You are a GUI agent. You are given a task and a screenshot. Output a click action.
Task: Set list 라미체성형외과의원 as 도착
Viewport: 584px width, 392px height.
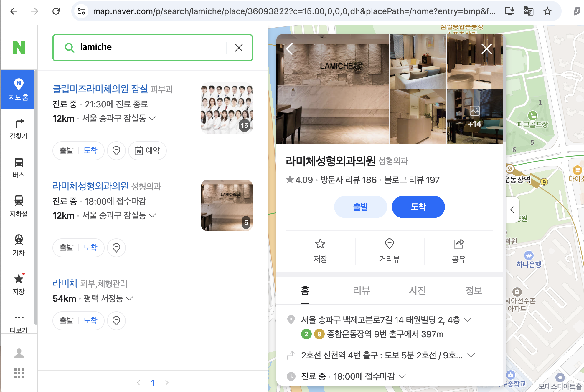tap(90, 248)
